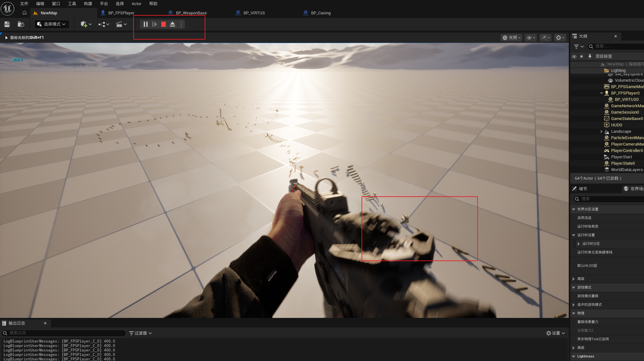Open the Details panel tab

point(583,189)
